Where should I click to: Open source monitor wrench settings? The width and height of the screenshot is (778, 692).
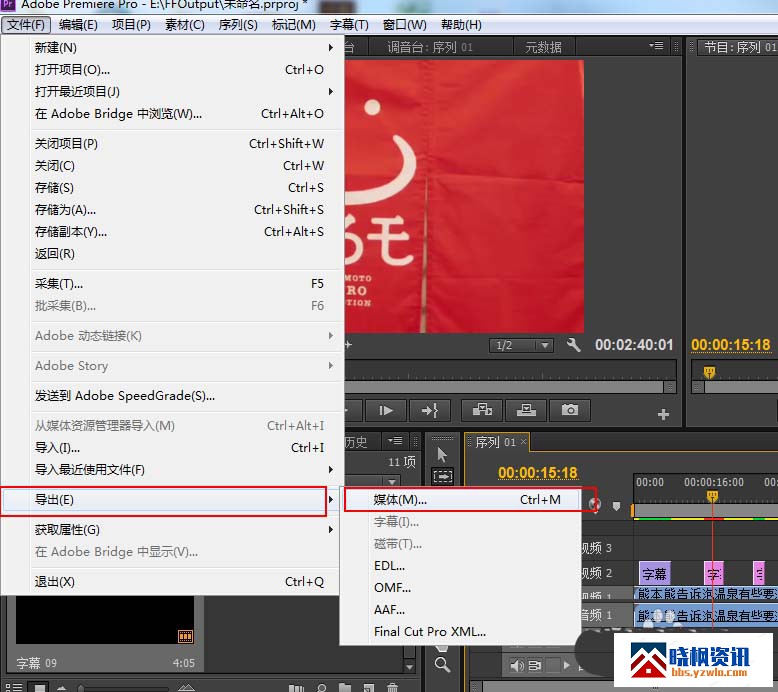[x=574, y=345]
